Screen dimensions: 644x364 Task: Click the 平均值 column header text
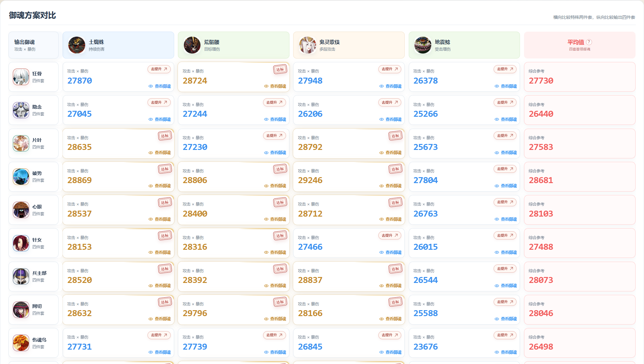[576, 42]
